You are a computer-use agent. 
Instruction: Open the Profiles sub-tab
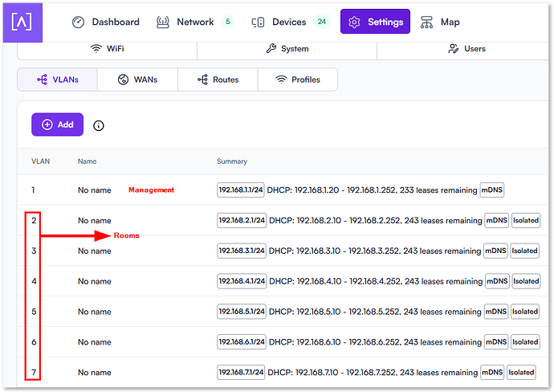[x=297, y=80]
